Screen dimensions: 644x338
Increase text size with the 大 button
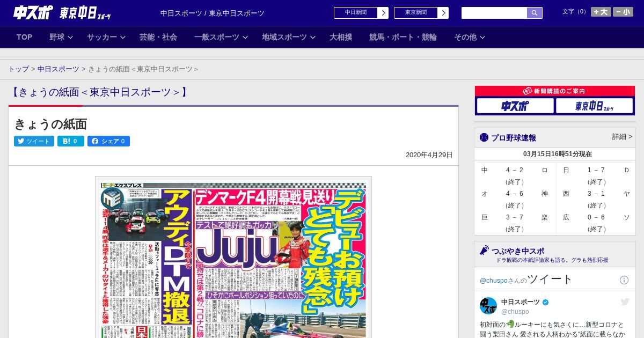pos(601,12)
